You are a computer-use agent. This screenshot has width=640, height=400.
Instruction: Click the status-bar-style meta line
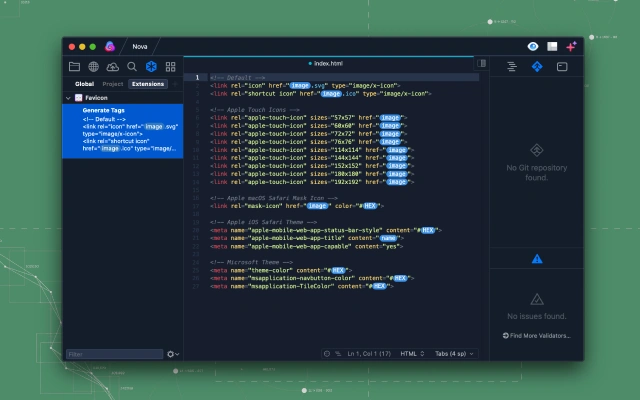(326, 230)
